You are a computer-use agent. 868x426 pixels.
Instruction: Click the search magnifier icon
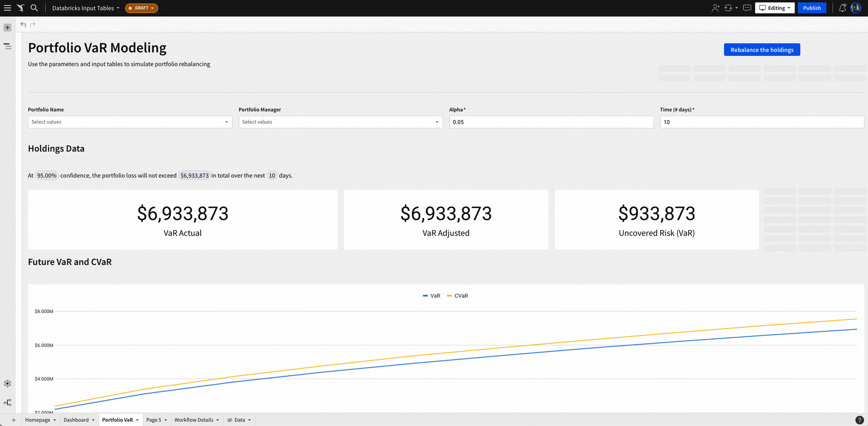pos(34,8)
